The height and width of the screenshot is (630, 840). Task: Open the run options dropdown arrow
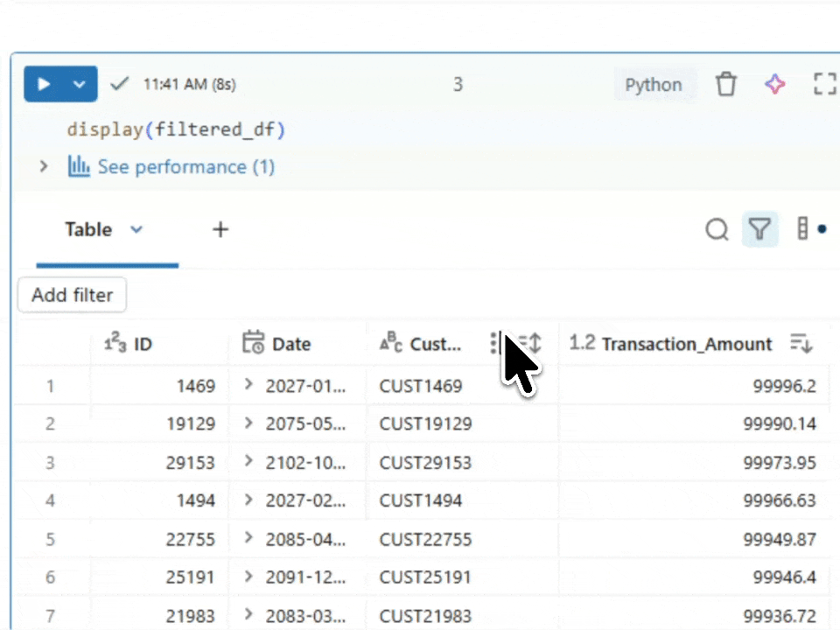[79, 84]
